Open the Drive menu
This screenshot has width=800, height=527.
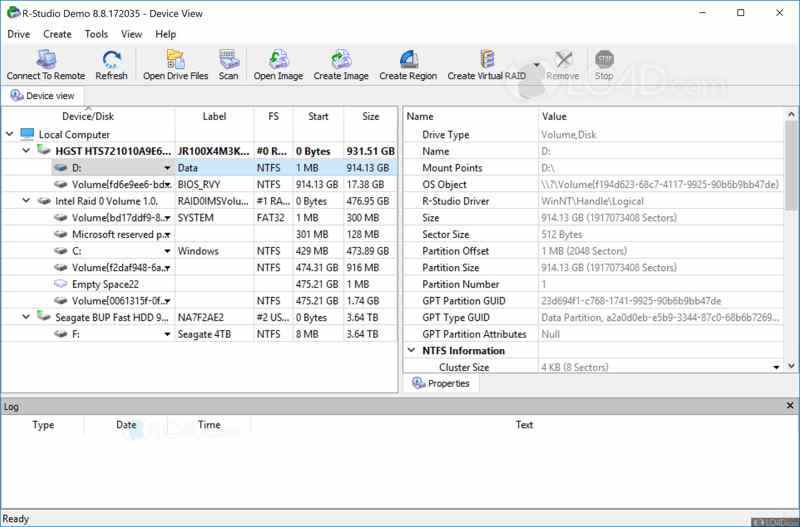pyautogui.click(x=19, y=34)
